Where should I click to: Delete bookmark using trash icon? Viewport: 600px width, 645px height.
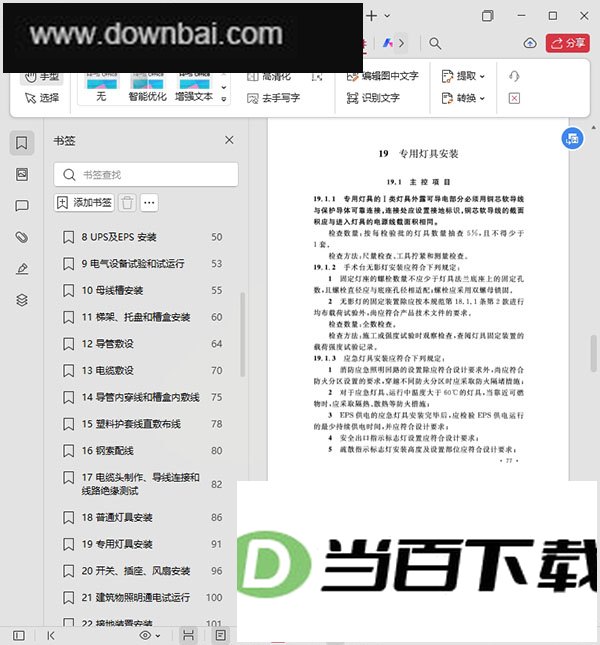127,202
